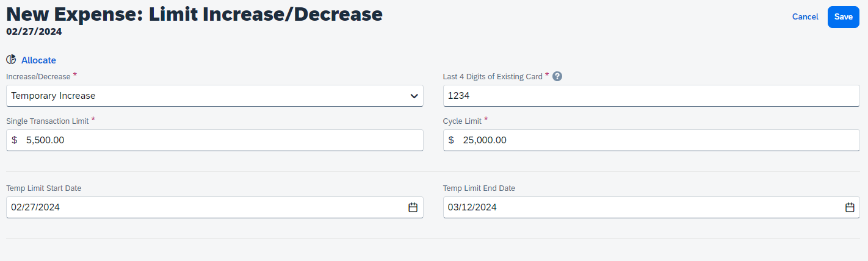Click the New Expense page heading

tap(194, 13)
